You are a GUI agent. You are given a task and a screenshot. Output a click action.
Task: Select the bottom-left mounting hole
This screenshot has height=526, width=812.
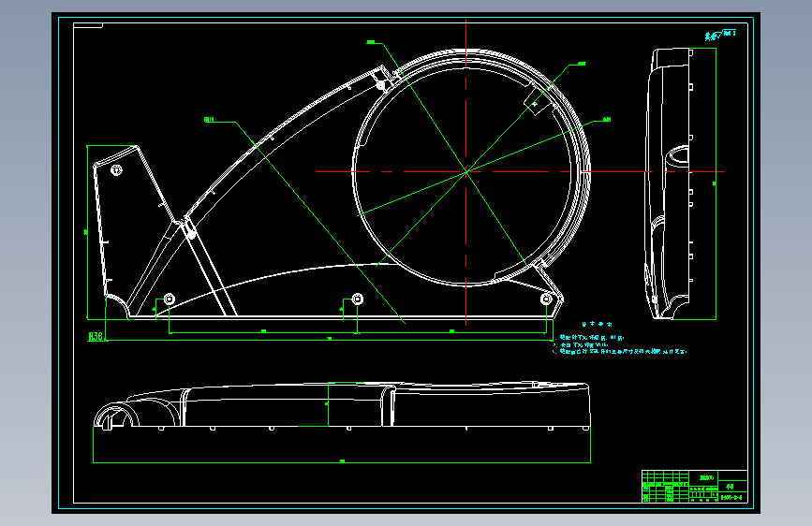pos(170,299)
